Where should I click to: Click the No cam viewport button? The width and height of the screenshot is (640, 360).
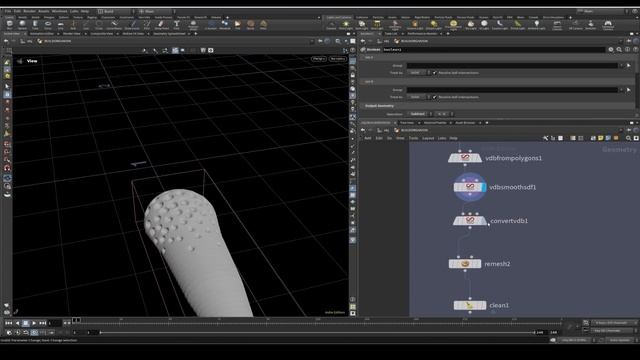coord(338,59)
